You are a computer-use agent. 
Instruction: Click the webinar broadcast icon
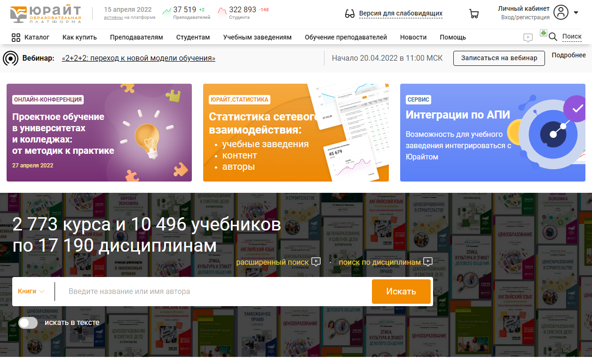pos(10,58)
